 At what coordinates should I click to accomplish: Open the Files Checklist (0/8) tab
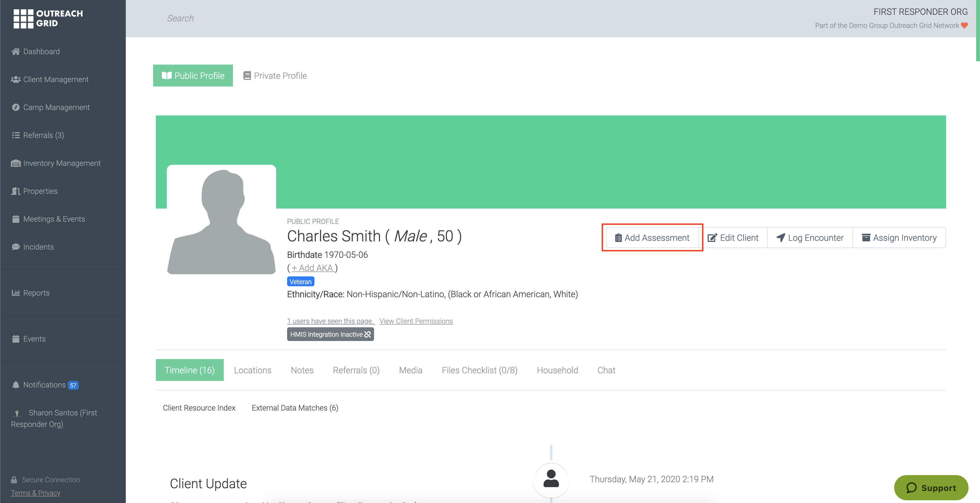[x=479, y=370]
